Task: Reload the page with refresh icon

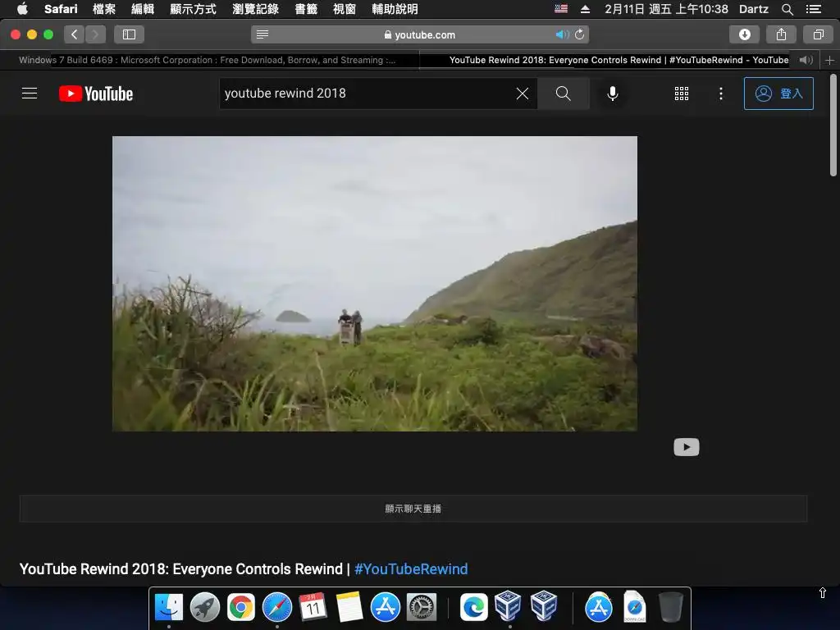Action: [580, 34]
